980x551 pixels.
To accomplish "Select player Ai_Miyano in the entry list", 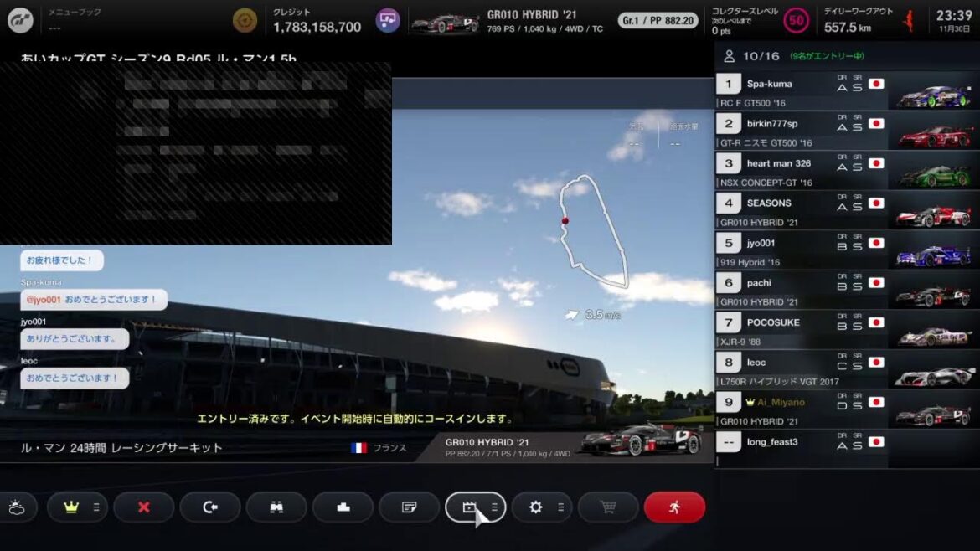I will click(x=848, y=409).
